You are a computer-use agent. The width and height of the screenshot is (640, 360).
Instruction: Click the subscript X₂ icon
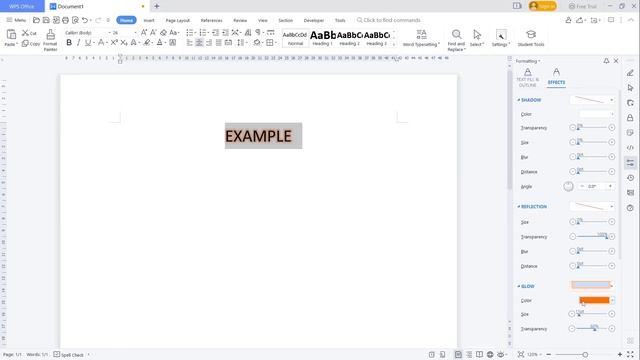[x=124, y=42]
